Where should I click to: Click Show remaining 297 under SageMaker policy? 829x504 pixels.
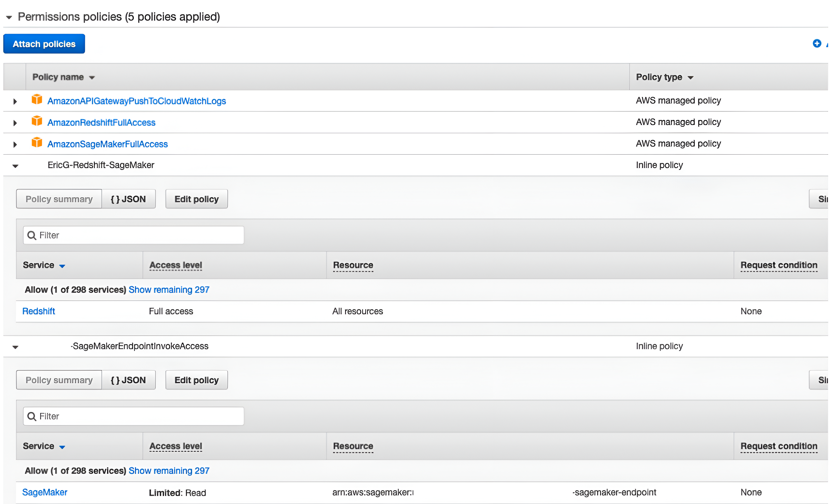[x=169, y=471]
